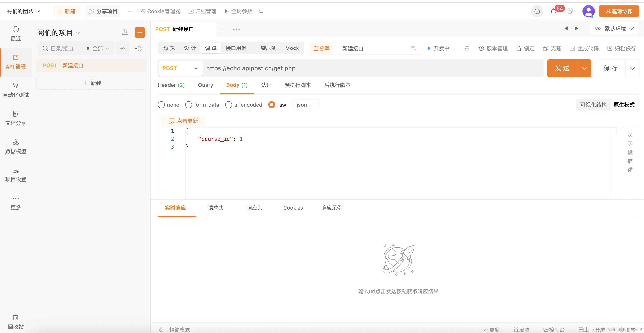Click the export/upload icon beside project name
The image size is (644, 333).
[125, 32]
